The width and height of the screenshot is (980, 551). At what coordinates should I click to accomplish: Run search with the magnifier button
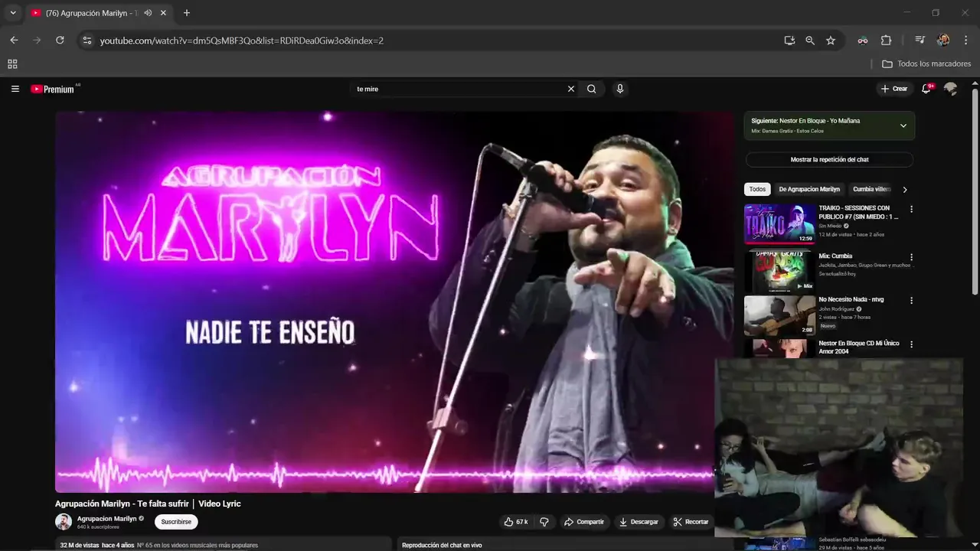coord(592,89)
